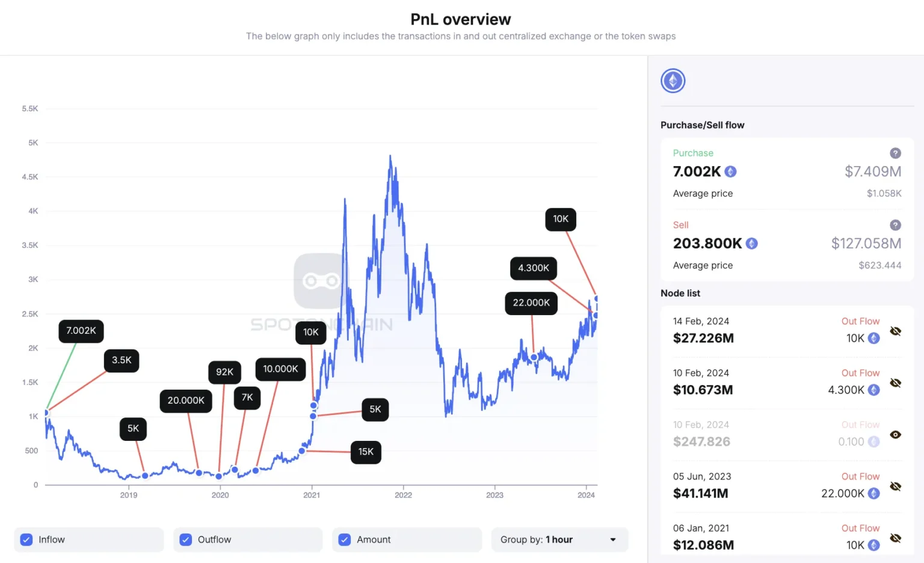This screenshot has width=924, height=563.
Task: Click the 22.000K chart annotation
Action: [x=531, y=303]
